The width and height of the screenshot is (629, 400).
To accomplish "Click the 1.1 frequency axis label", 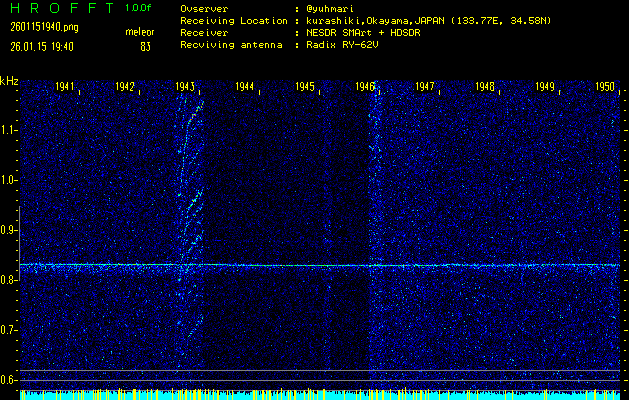I will coord(9,130).
